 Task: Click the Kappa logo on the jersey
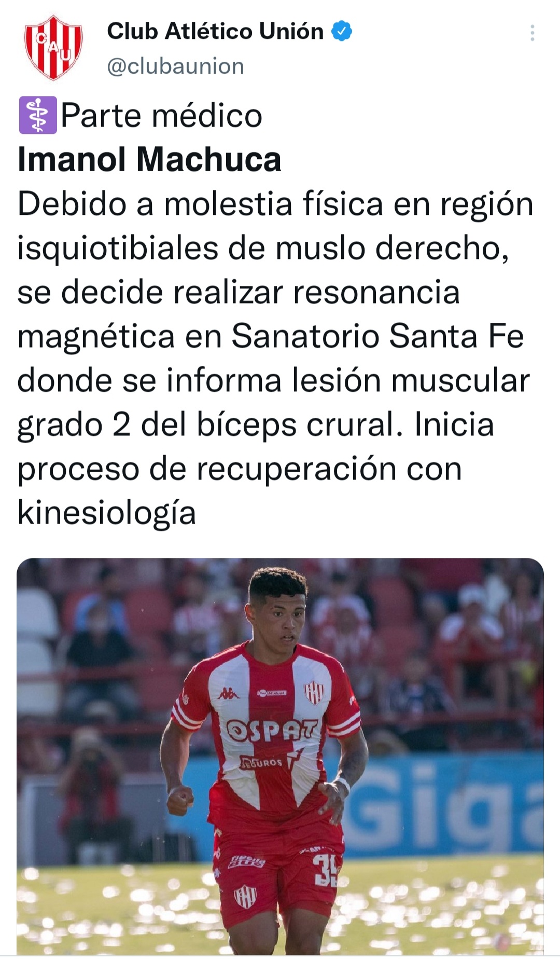(x=228, y=693)
